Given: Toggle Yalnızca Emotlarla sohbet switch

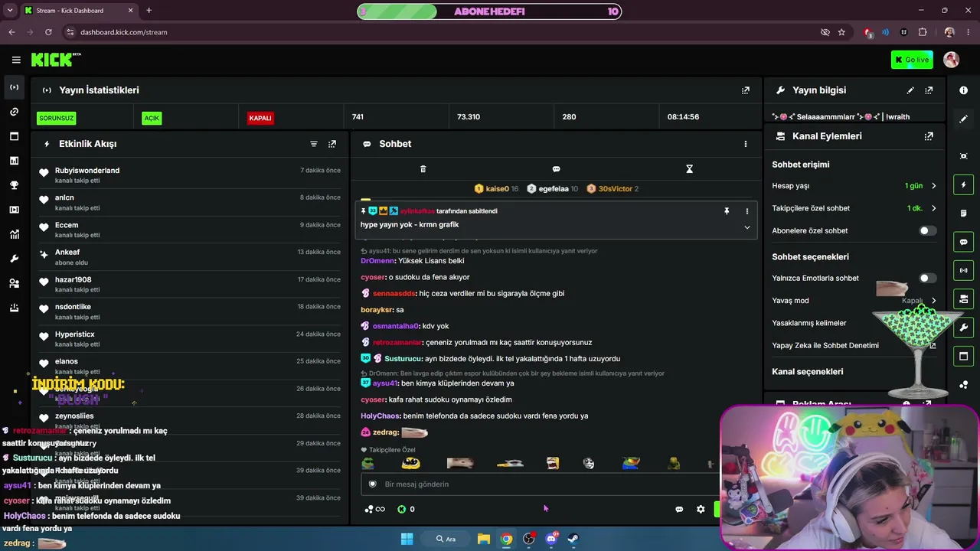Looking at the screenshot, I should pyautogui.click(x=928, y=278).
